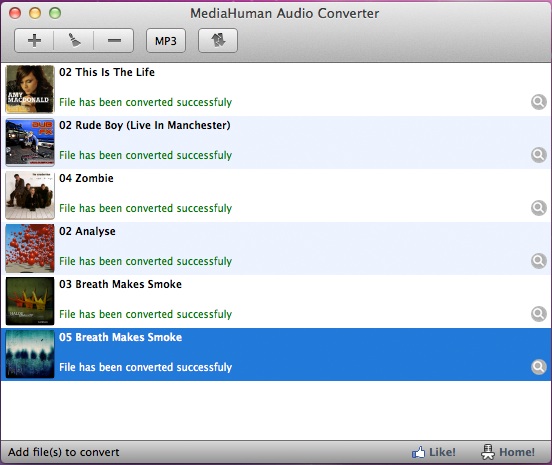Remove selected file with minus button
The height and width of the screenshot is (465, 552).
click(x=114, y=41)
